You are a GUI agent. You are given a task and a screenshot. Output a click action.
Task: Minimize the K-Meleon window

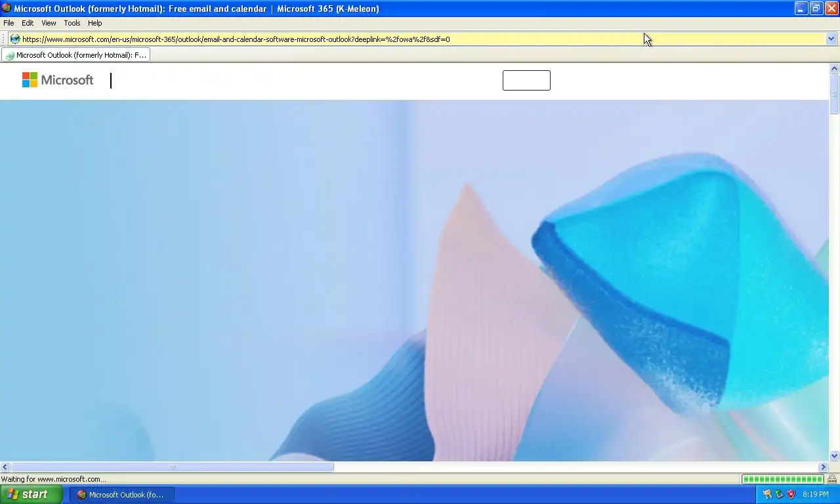(801, 9)
